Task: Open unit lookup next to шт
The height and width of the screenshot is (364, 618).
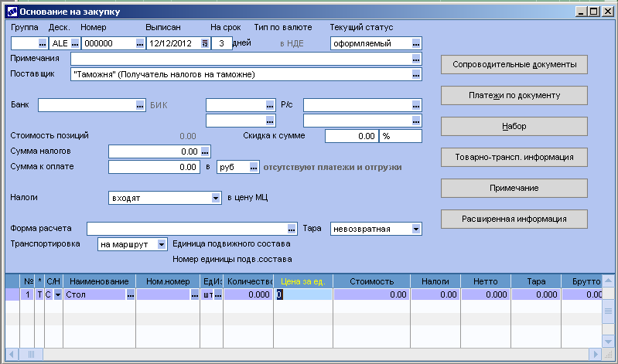Action: point(218,294)
